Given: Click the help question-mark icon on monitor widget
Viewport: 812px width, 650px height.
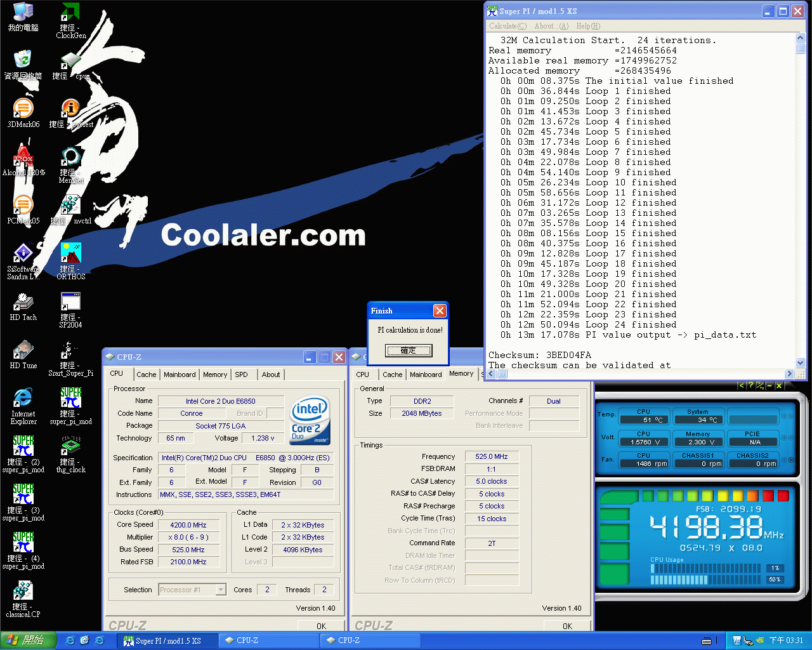Looking at the screenshot, I should [750, 385].
